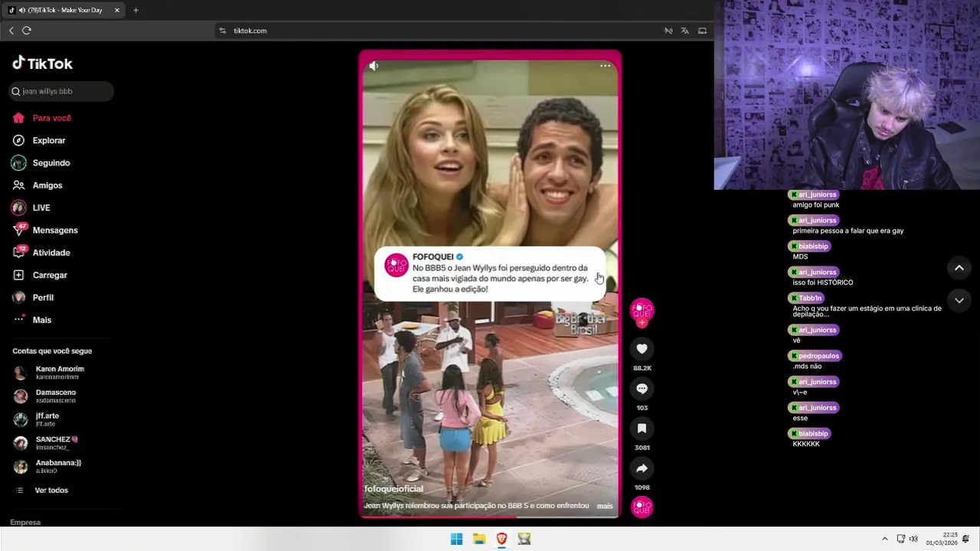The height and width of the screenshot is (551, 980).
Task: Click the video progress bar
Action: (x=490, y=517)
